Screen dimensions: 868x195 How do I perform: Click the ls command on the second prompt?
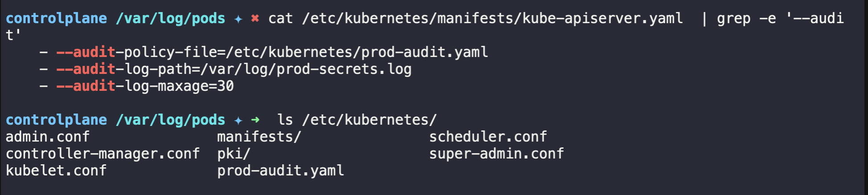coord(285,120)
